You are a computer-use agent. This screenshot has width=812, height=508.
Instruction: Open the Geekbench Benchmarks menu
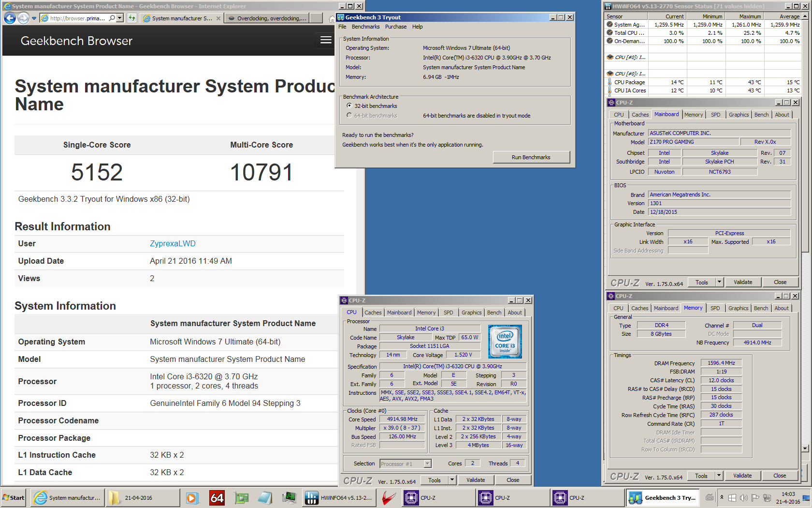[365, 27]
